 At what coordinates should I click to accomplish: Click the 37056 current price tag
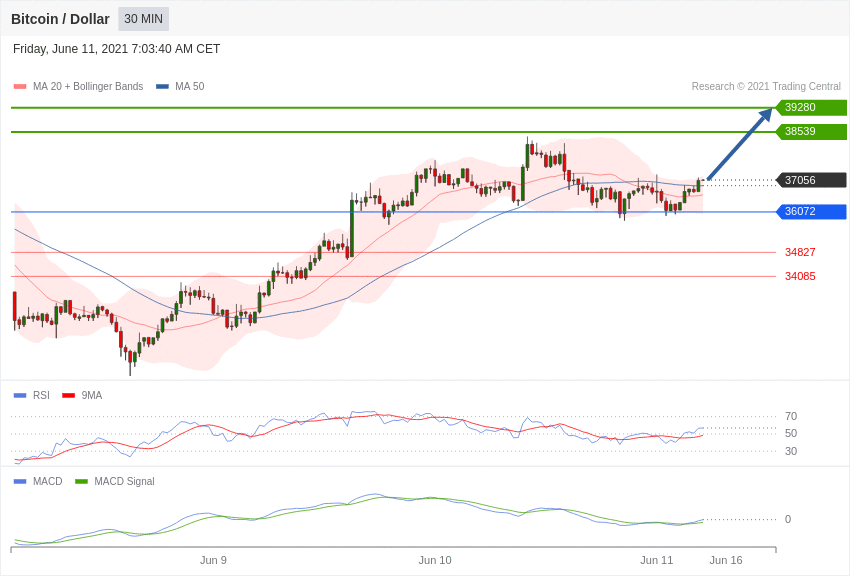(810, 180)
